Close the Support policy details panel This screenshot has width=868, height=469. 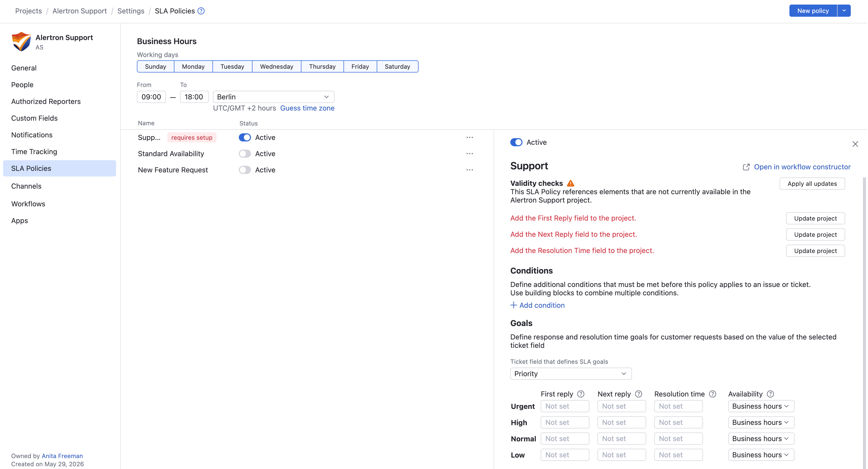coord(855,144)
